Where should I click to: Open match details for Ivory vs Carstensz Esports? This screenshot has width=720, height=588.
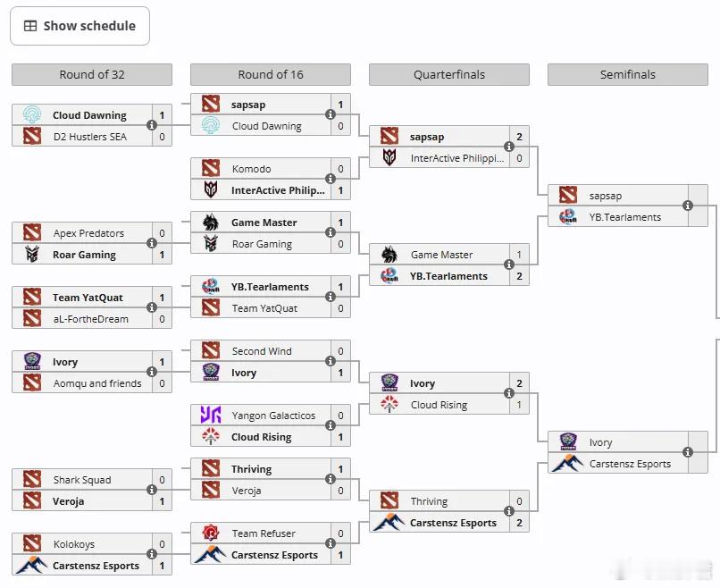click(x=688, y=453)
